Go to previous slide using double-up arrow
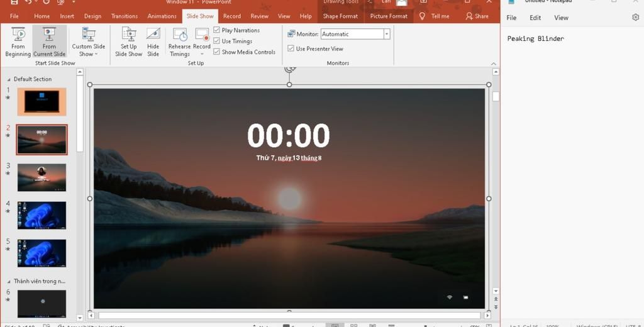 click(496, 299)
